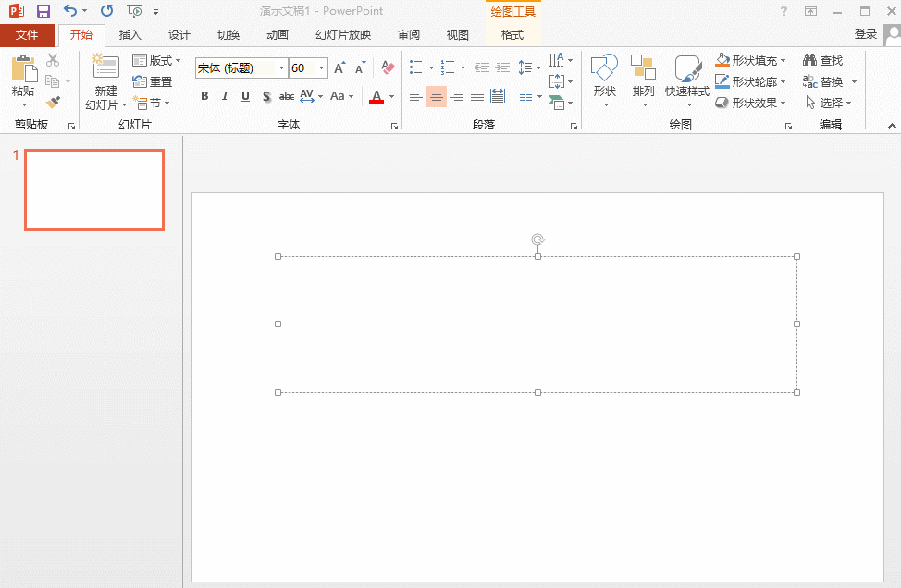
Task: Open the Select menu (选择)
Action: (x=828, y=103)
